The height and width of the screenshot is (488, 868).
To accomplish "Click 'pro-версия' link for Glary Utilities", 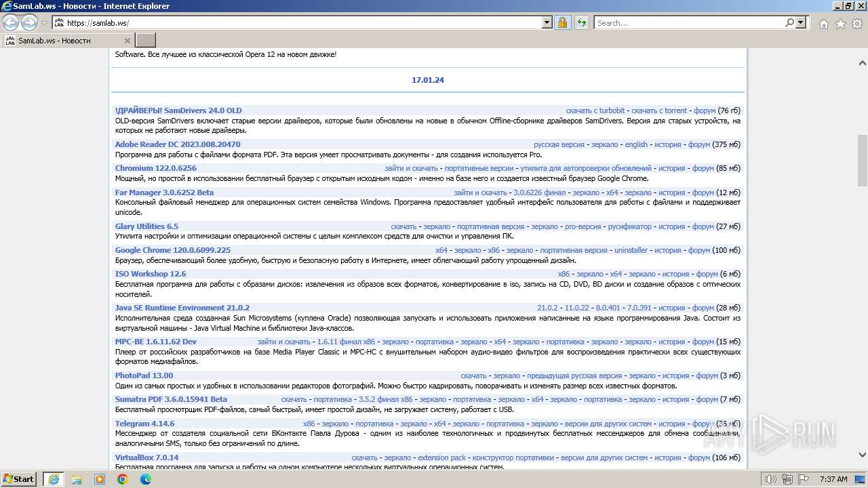I will (583, 226).
